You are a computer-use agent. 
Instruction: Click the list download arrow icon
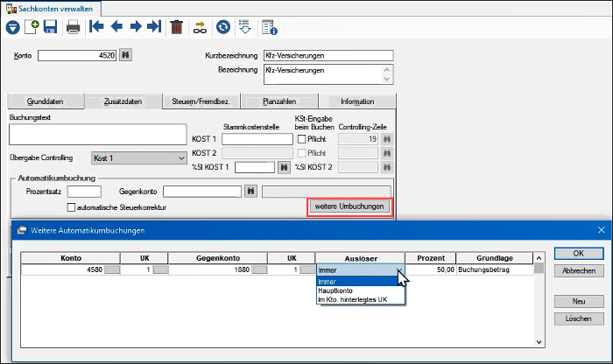pyautogui.click(x=245, y=27)
